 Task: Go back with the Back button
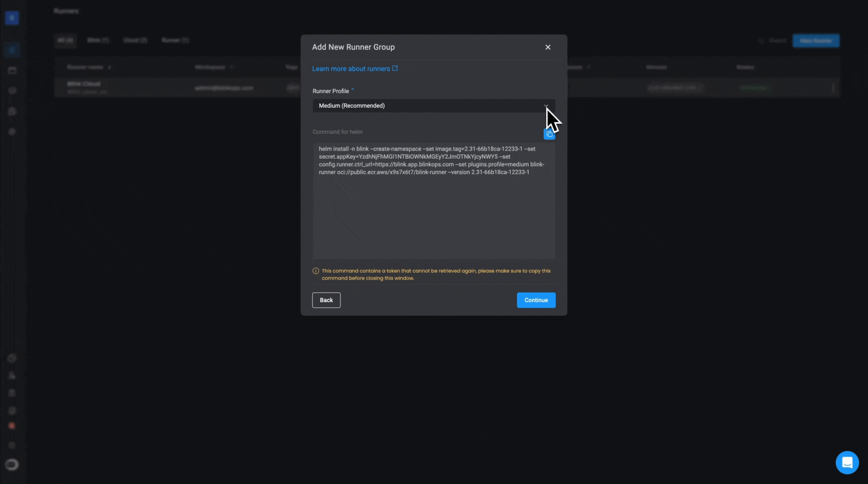tap(326, 300)
